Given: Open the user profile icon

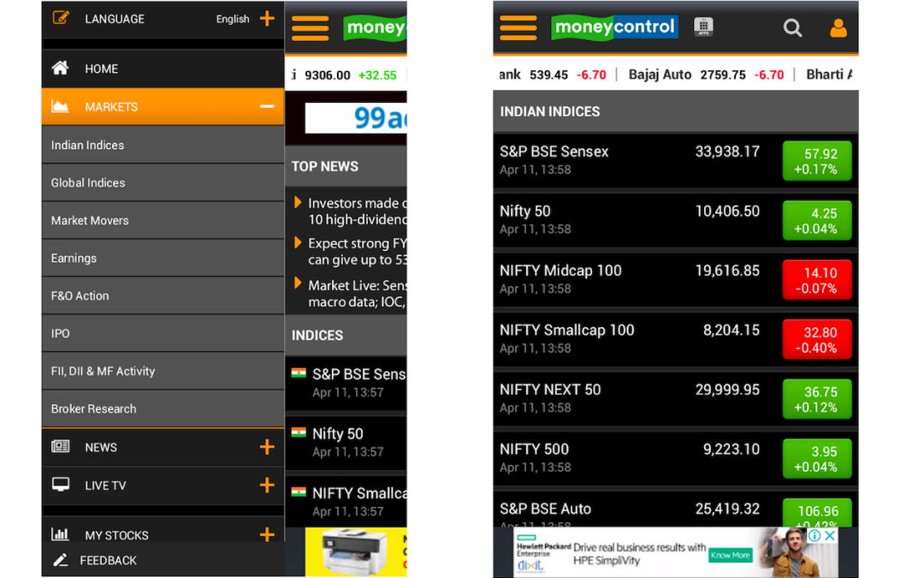Looking at the screenshot, I should (838, 27).
